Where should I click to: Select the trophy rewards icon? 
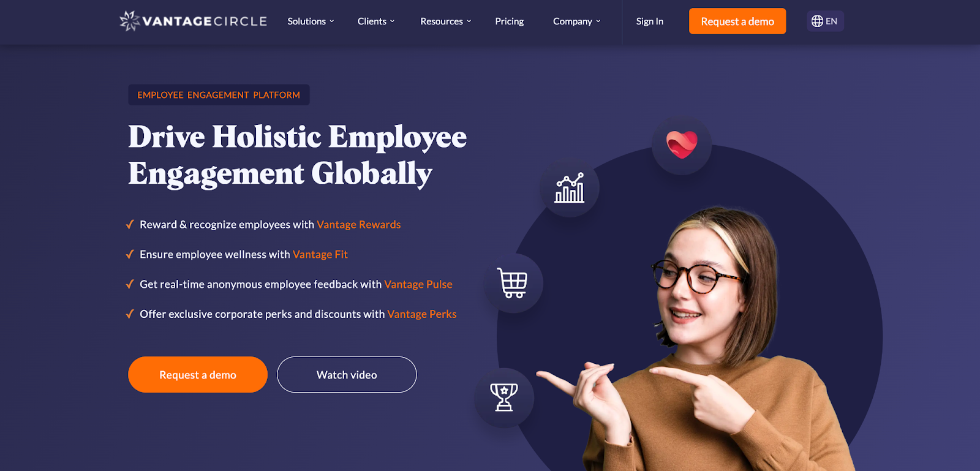(504, 398)
